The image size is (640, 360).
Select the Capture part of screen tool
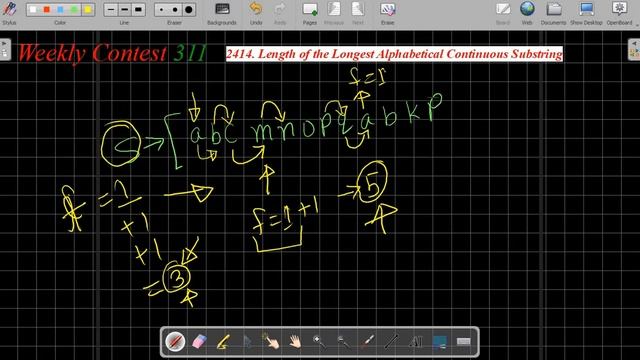click(440, 342)
